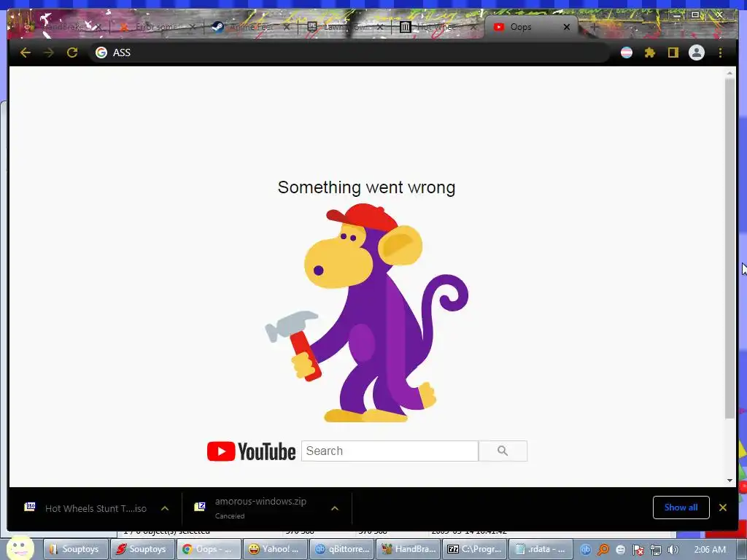Click into the YouTube Search field
The height and width of the screenshot is (560, 747).
click(390, 451)
